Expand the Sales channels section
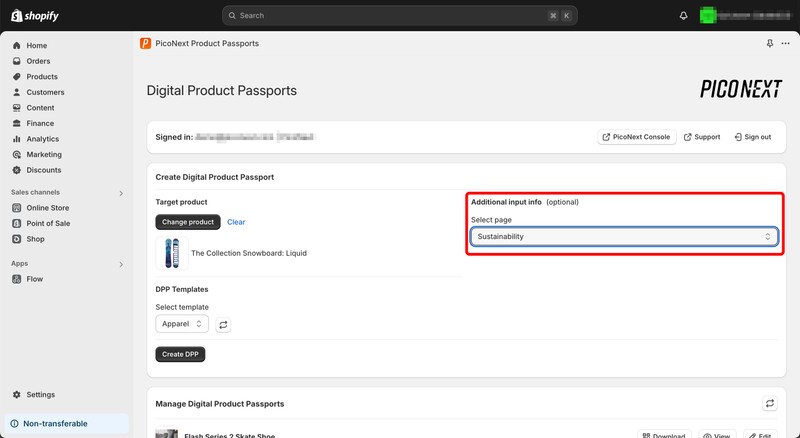Viewport: 800px width, 438px height. (121, 193)
